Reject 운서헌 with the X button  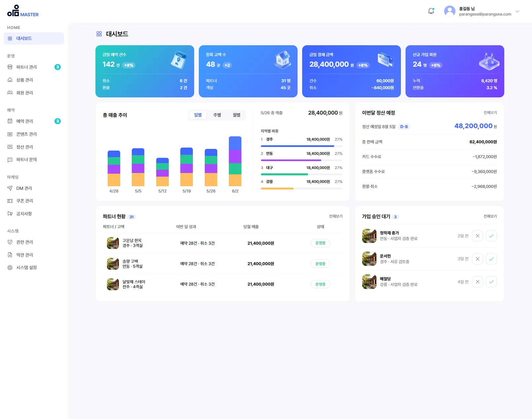(x=478, y=259)
